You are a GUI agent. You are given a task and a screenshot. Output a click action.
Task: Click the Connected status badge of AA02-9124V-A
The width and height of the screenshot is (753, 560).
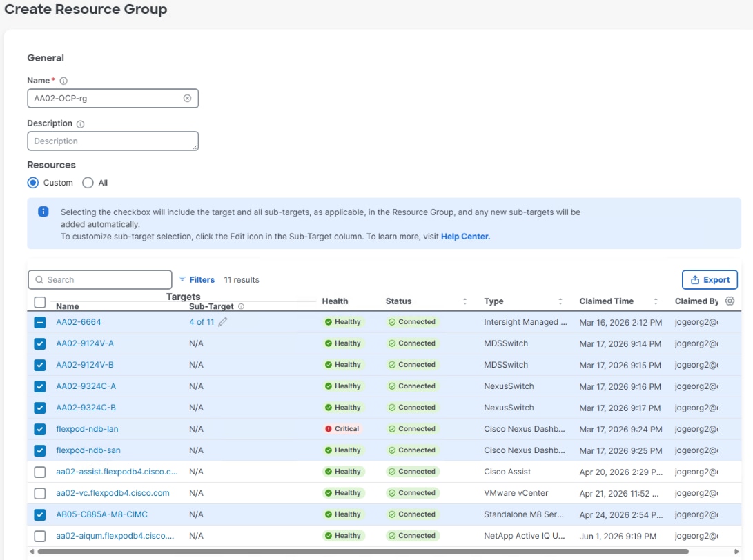tap(412, 343)
